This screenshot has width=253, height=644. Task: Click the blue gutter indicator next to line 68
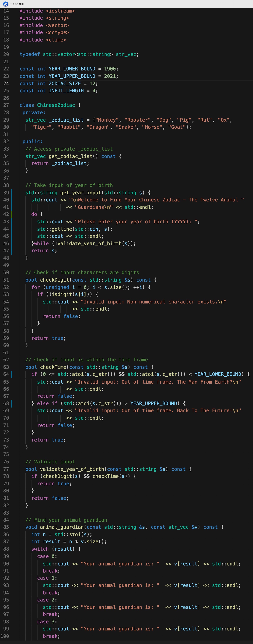12,403
